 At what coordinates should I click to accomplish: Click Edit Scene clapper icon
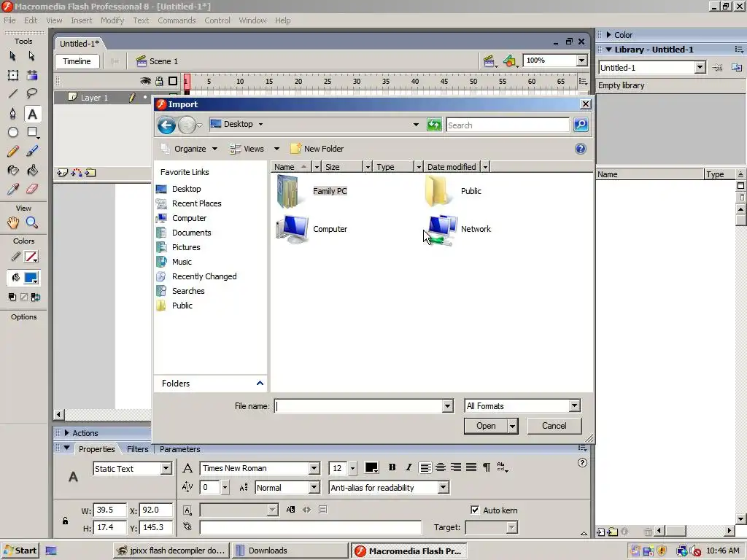[x=489, y=61]
